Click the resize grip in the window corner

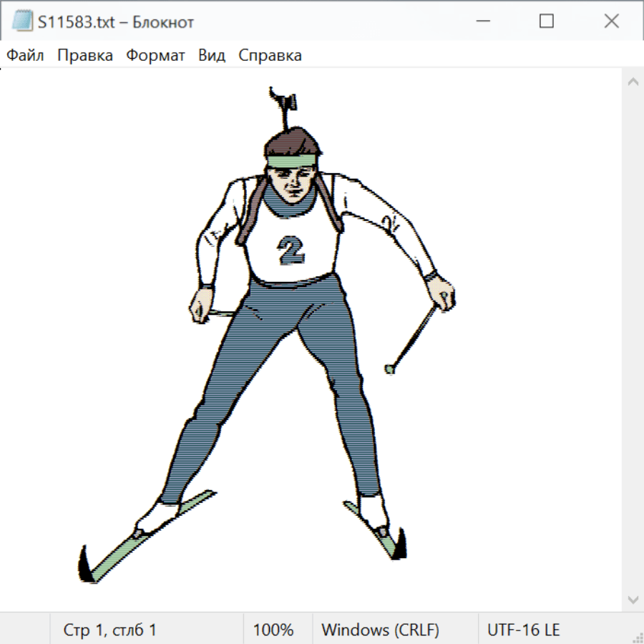click(638, 638)
